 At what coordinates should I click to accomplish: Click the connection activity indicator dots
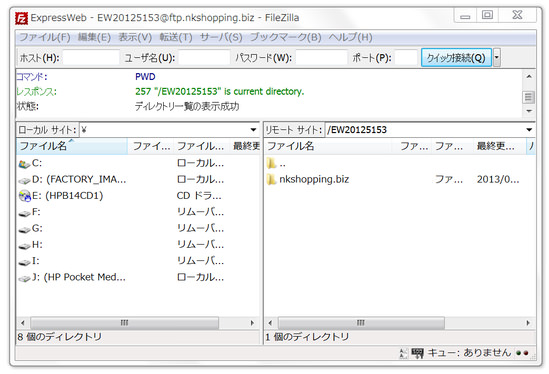pyautogui.click(x=522, y=353)
